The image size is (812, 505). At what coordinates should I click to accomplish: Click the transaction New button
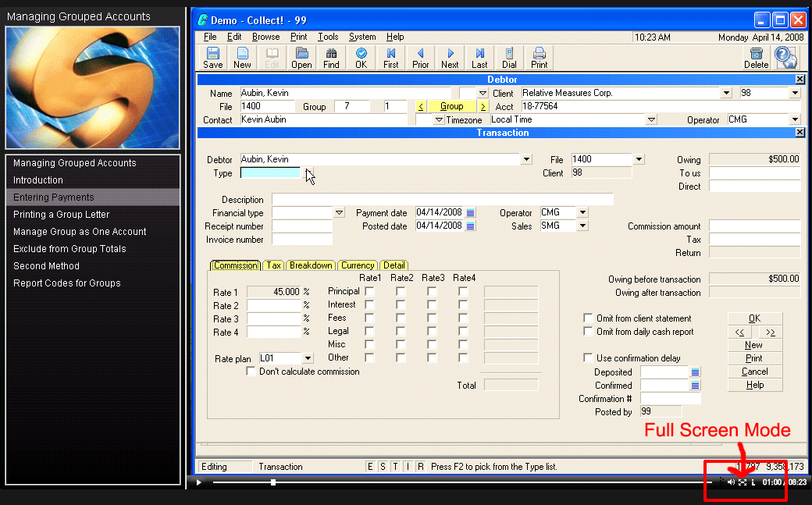[754, 345]
